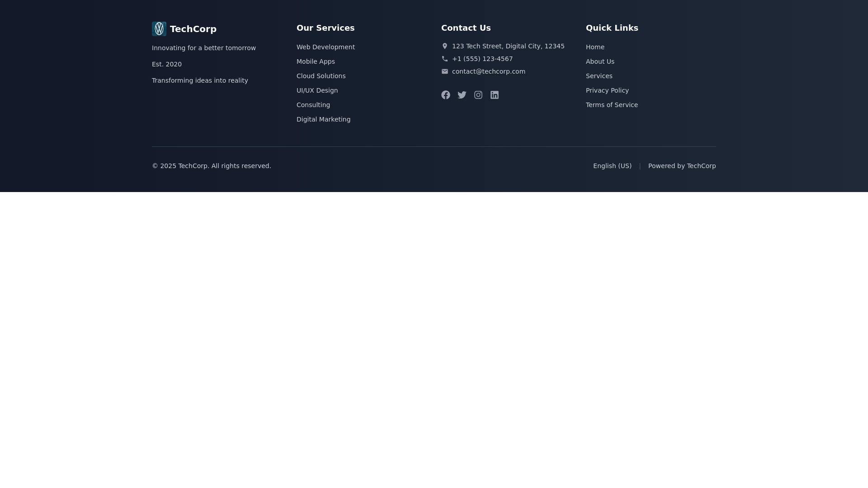Select the Consulting service link
Screen dimensions: 868x488
[313, 105]
